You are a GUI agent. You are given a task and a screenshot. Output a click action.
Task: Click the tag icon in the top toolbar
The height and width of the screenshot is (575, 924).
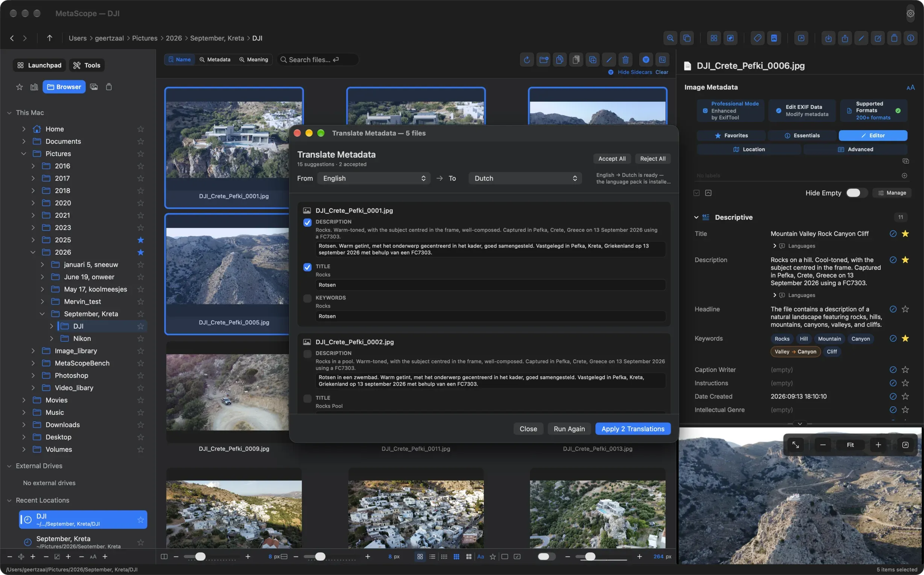(757, 38)
